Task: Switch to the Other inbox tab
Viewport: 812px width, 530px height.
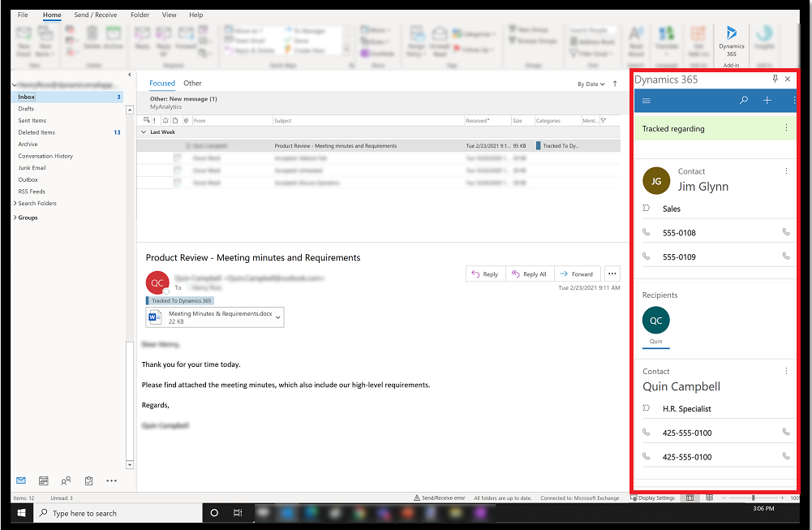Action: tap(192, 83)
